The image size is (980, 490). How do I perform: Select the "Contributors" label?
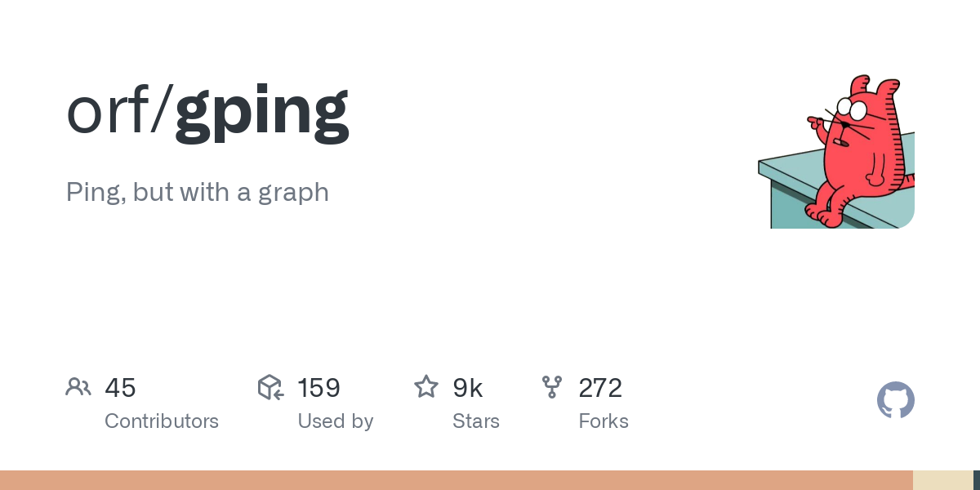point(162,421)
